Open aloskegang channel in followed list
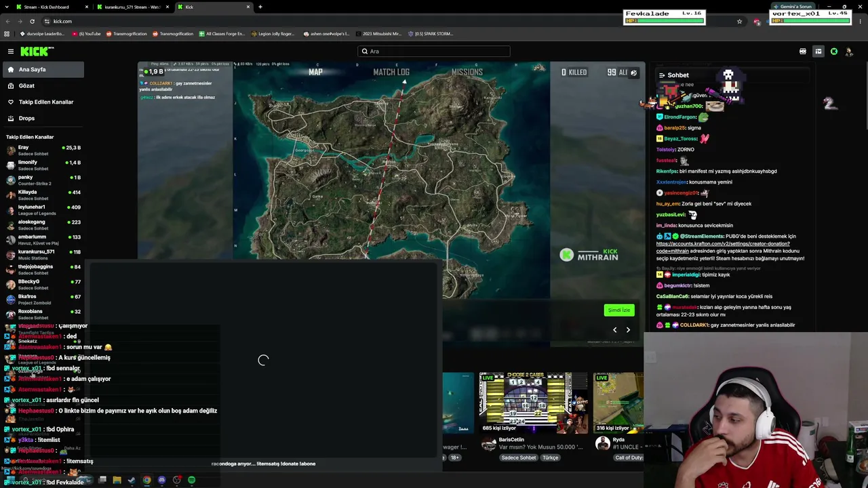 point(43,225)
